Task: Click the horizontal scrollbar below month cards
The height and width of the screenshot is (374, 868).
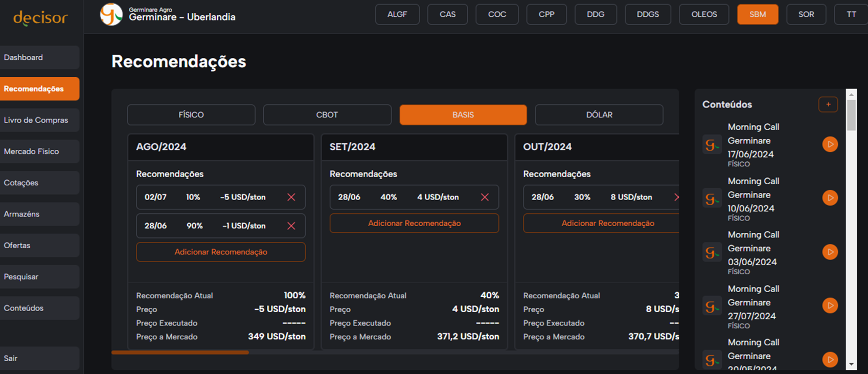Action: 180,353
